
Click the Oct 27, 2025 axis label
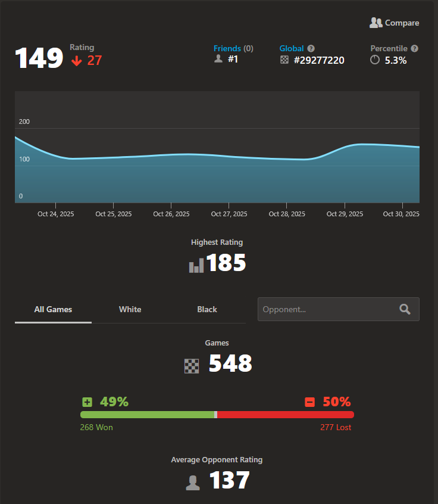[229, 214]
